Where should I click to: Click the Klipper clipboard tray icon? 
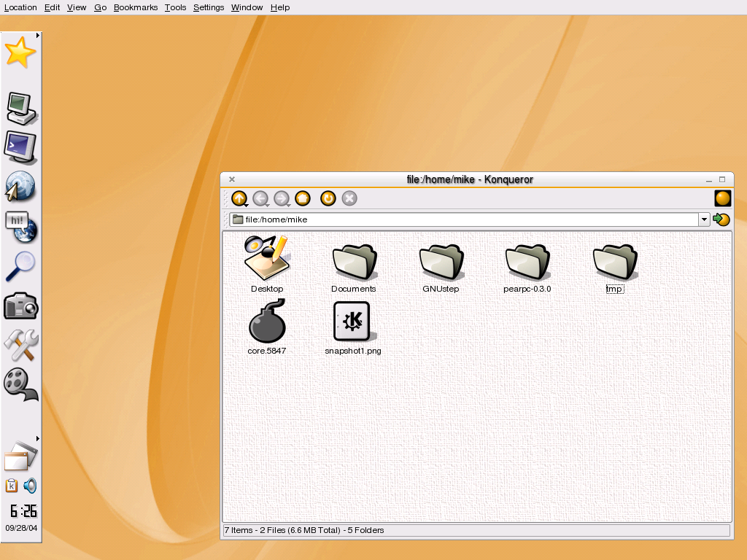pyautogui.click(x=12, y=486)
